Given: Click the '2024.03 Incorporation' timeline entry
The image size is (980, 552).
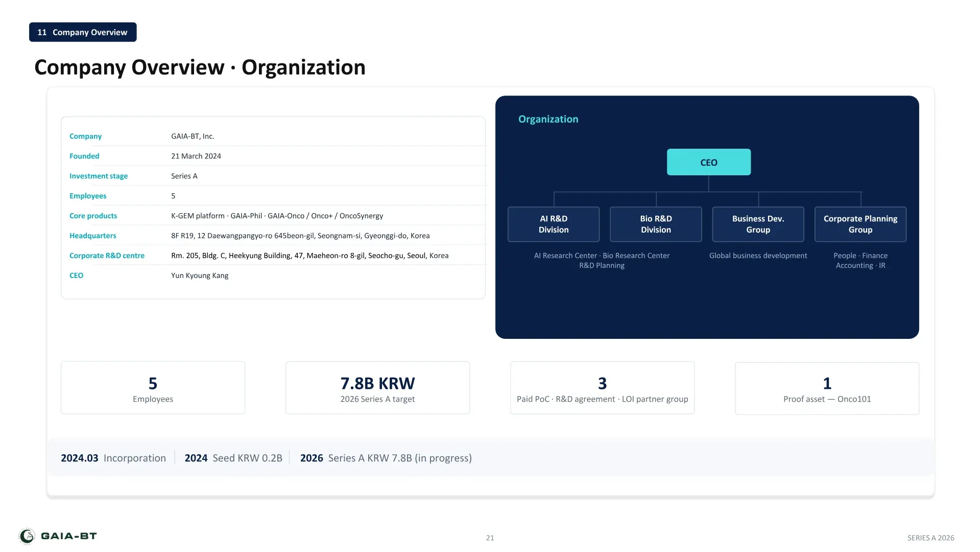Looking at the screenshot, I should click(x=113, y=458).
